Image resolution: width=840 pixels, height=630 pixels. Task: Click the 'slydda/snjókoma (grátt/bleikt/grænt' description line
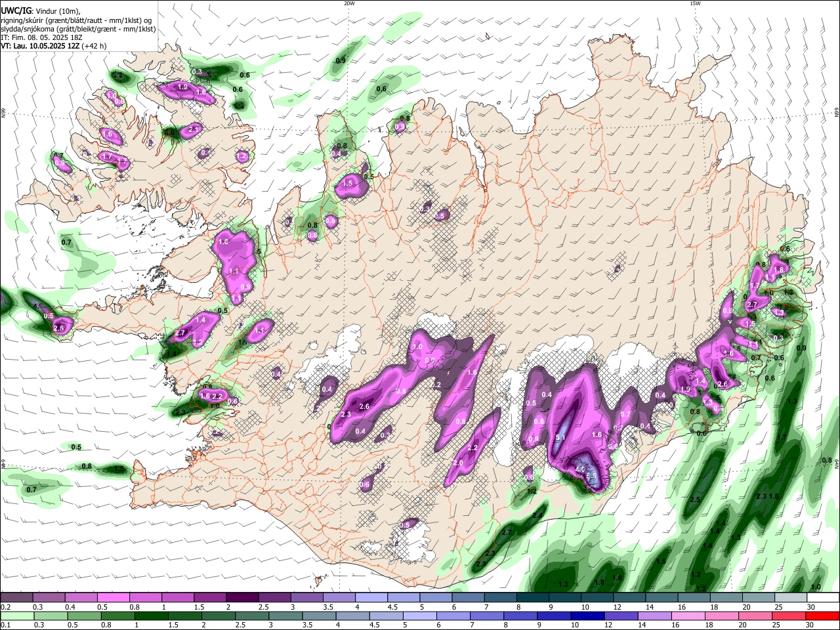click(78, 29)
